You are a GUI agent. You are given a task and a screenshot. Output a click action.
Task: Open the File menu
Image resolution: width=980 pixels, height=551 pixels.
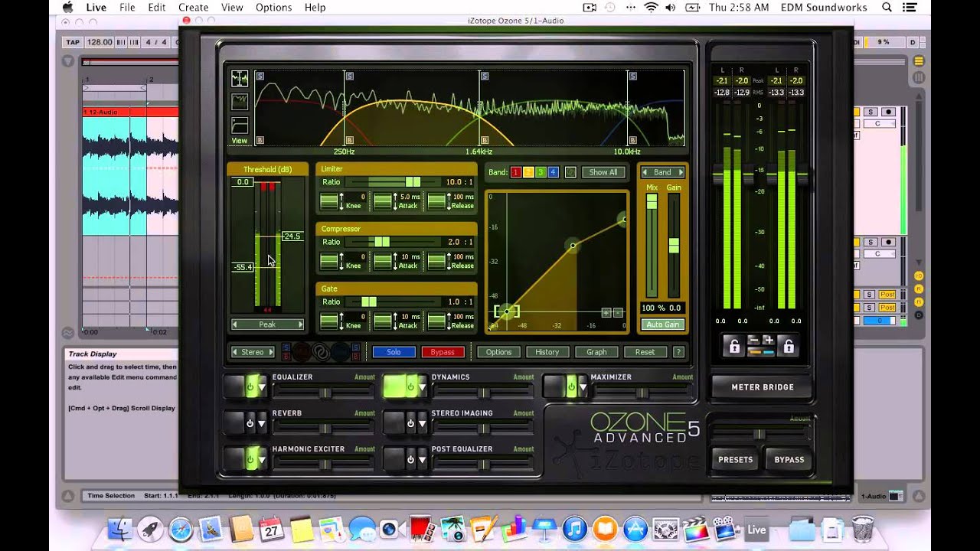point(127,8)
